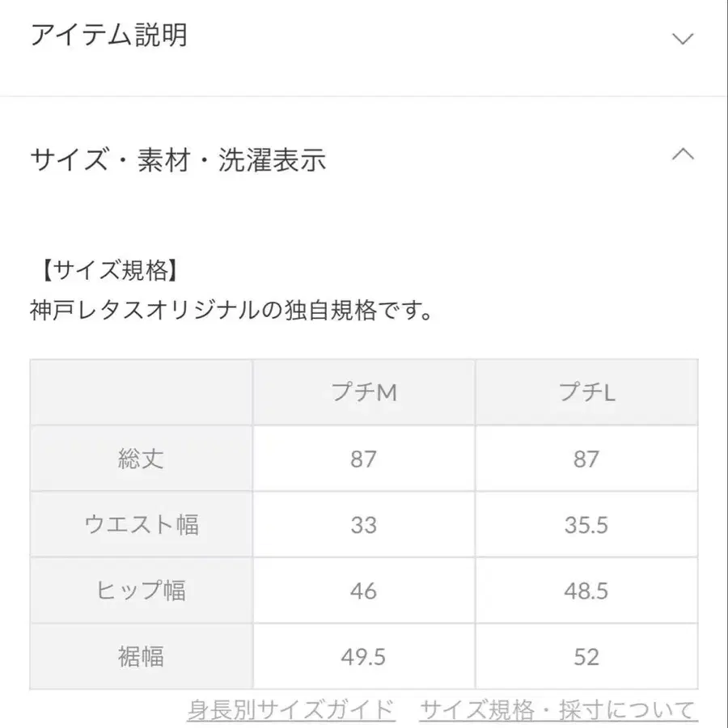Click the ヒップ幅 row label

tap(141, 590)
